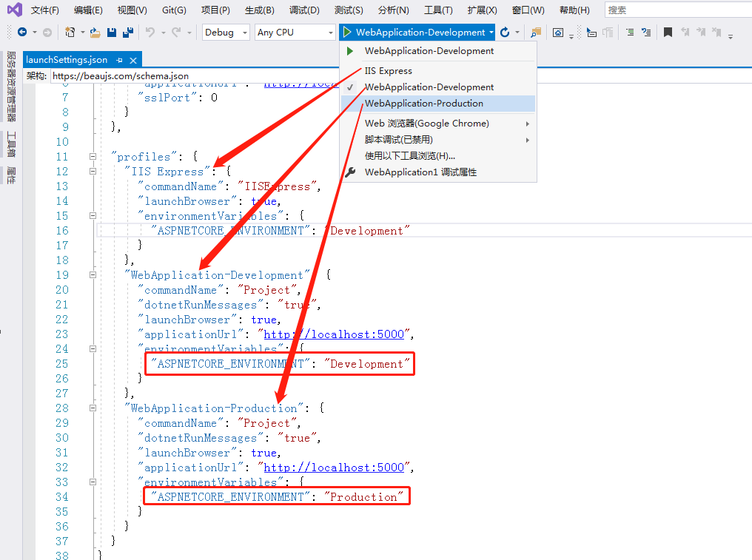Click the Save All icon
Viewport: 752px width, 560px height.
coord(127,32)
